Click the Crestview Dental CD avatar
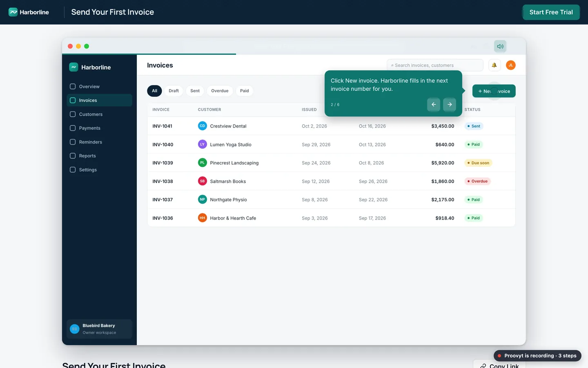 click(202, 126)
